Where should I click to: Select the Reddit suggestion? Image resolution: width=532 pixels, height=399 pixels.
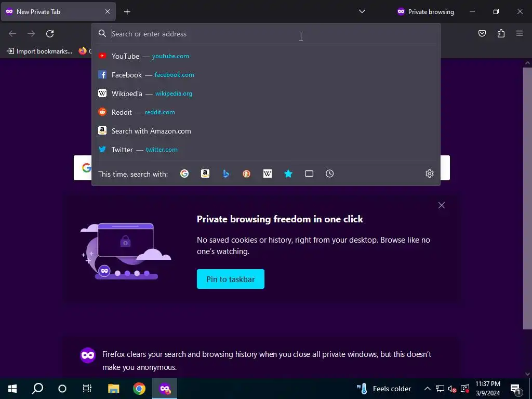pos(265,112)
